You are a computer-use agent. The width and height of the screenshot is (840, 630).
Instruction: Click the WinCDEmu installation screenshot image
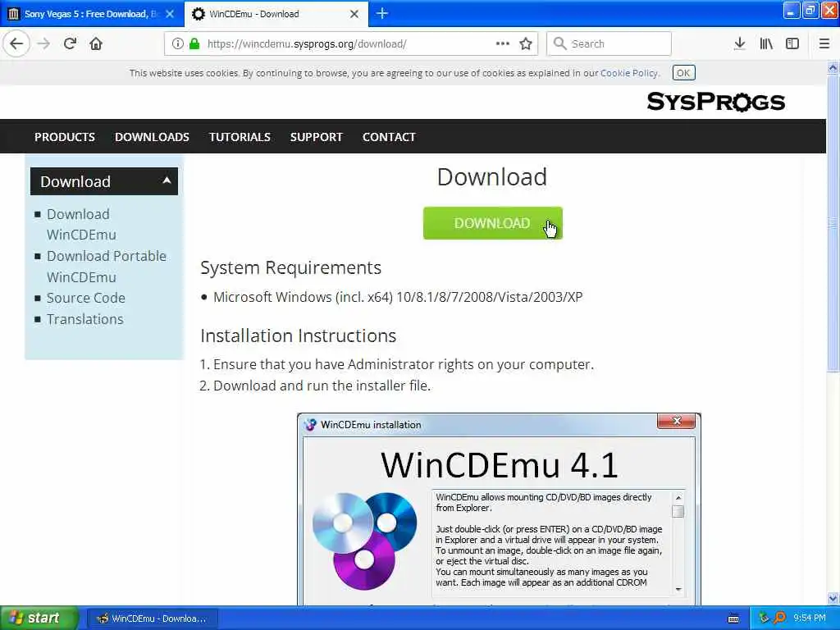click(499, 509)
